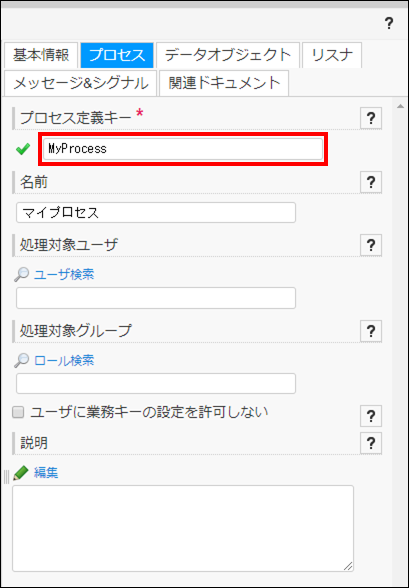Open help for 名前 field
Image resolution: width=409 pixels, height=588 pixels.
(371, 182)
